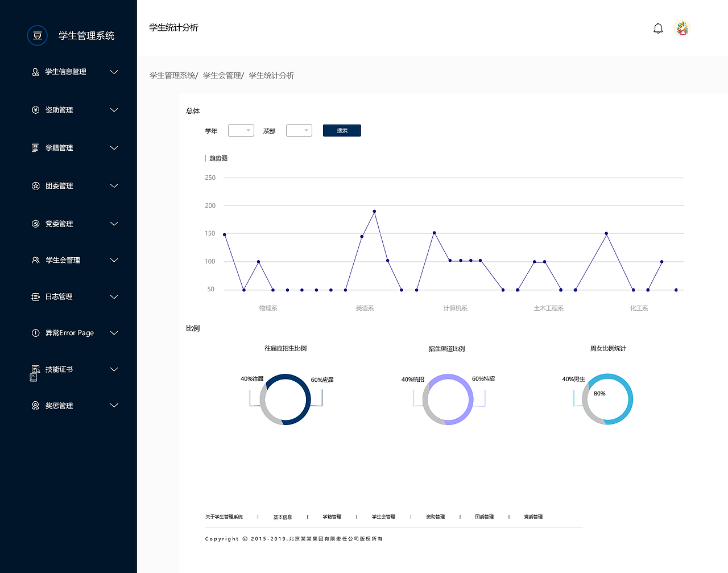Open footer link 学籍管理
Image resolution: width=728 pixels, height=573 pixels.
point(332,517)
